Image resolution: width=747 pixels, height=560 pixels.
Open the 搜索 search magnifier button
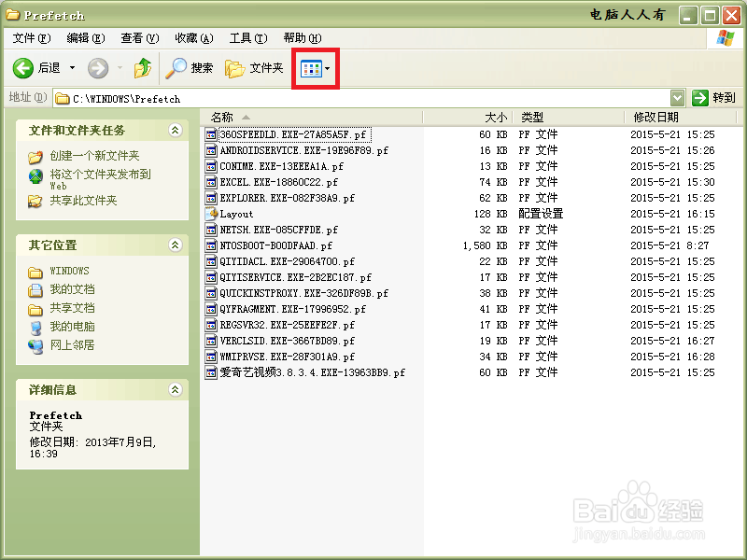[190, 68]
